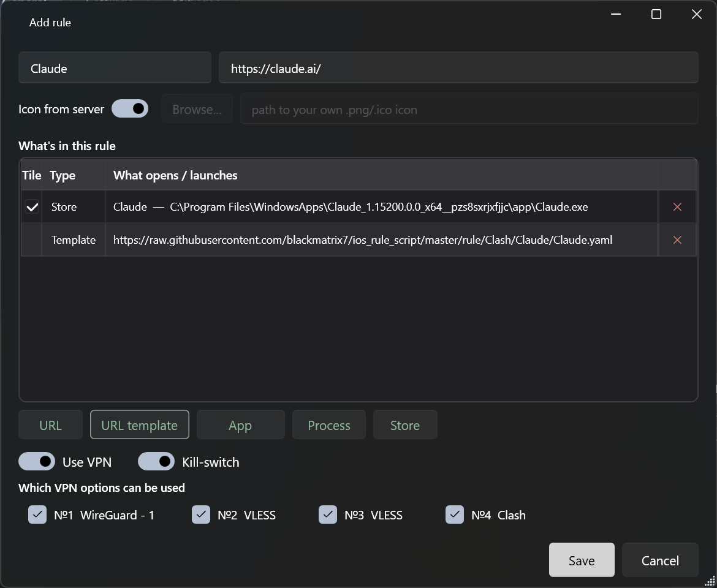
Task: Cancel adding the rule
Action: [660, 560]
